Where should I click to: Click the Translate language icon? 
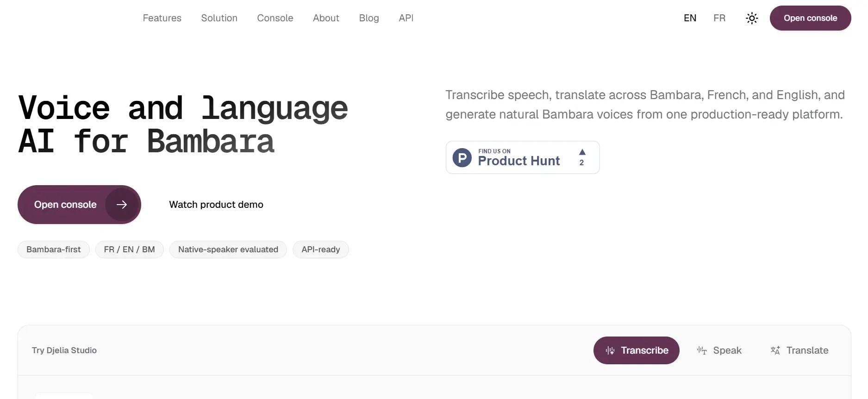(x=775, y=351)
